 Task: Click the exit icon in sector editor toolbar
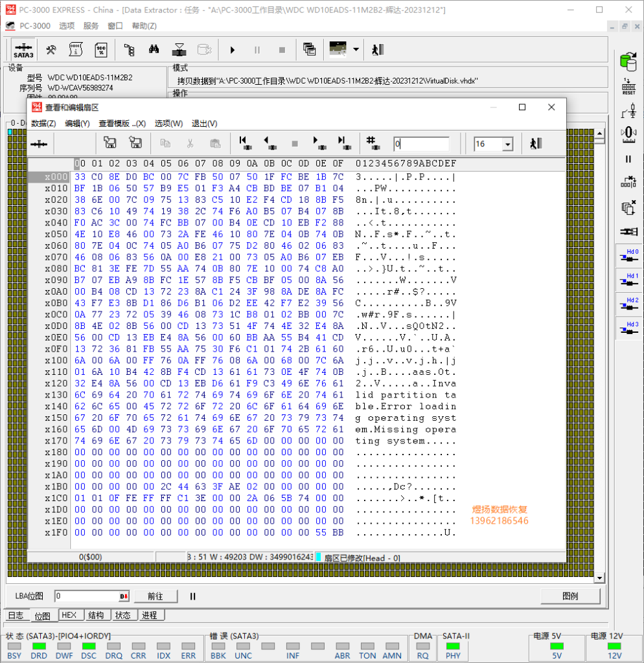click(x=536, y=143)
